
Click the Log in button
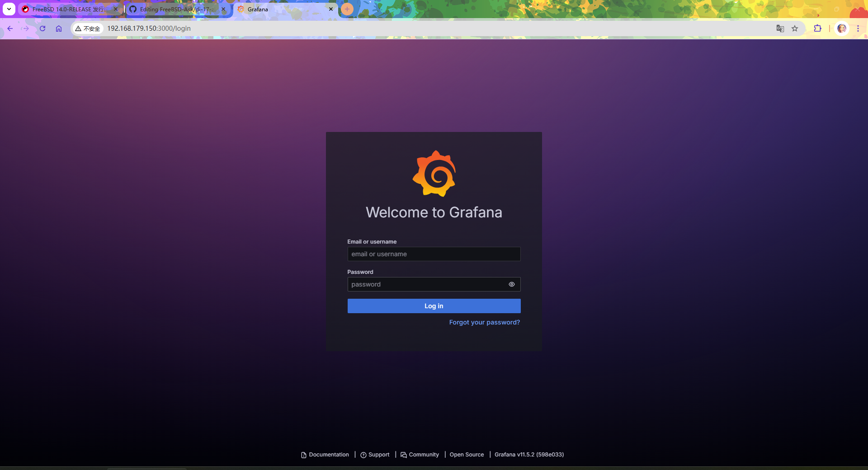pyautogui.click(x=434, y=306)
